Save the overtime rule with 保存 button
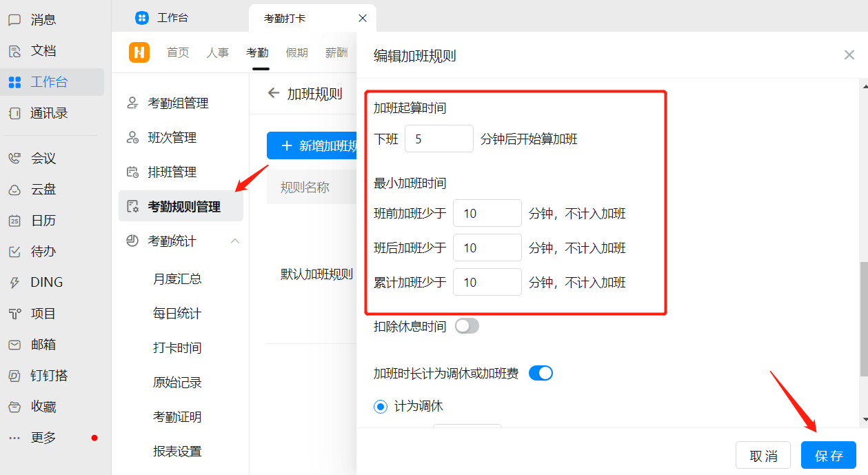The height and width of the screenshot is (475, 868). pyautogui.click(x=829, y=455)
